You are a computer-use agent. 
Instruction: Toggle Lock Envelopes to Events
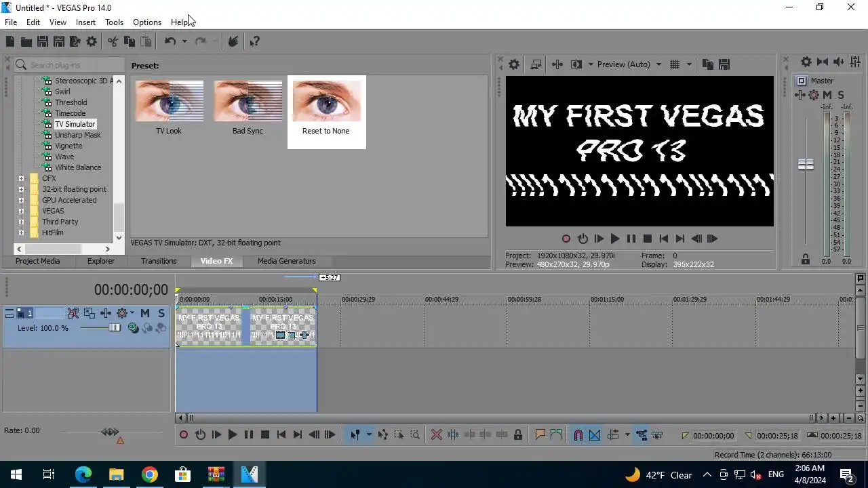pyautogui.click(x=642, y=435)
